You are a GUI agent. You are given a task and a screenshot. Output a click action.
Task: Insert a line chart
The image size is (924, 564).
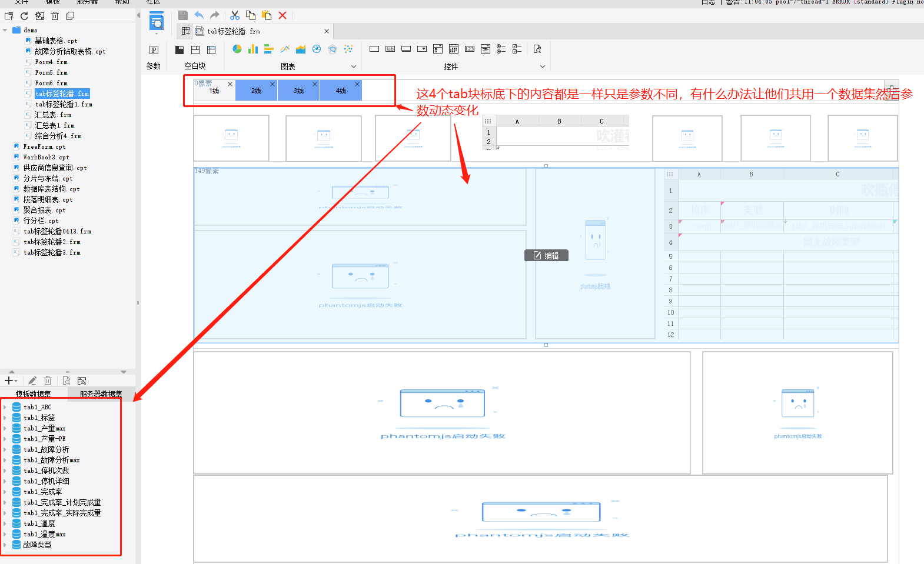(285, 49)
